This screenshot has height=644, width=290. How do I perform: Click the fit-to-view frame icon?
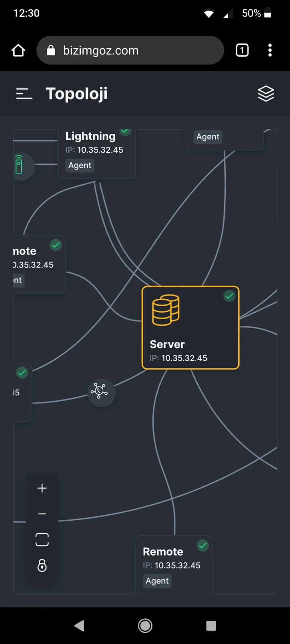[42, 540]
